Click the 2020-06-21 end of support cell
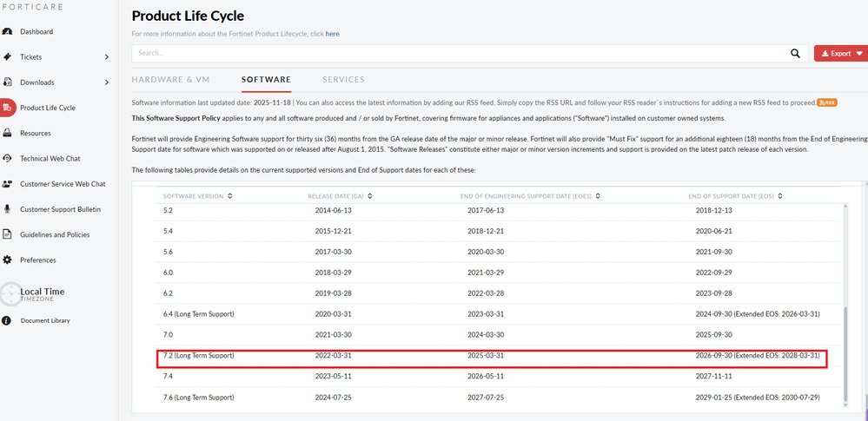 click(714, 231)
